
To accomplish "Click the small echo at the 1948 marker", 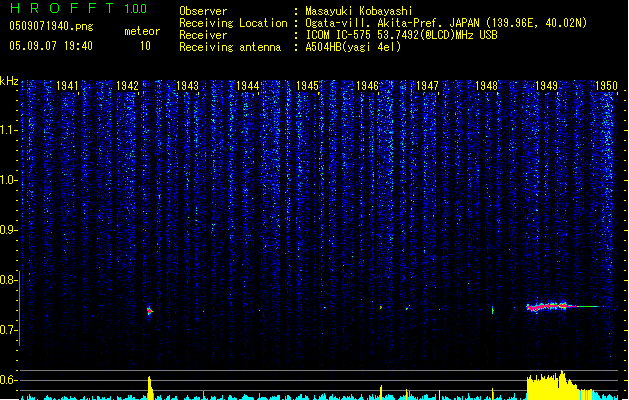I will tap(493, 310).
